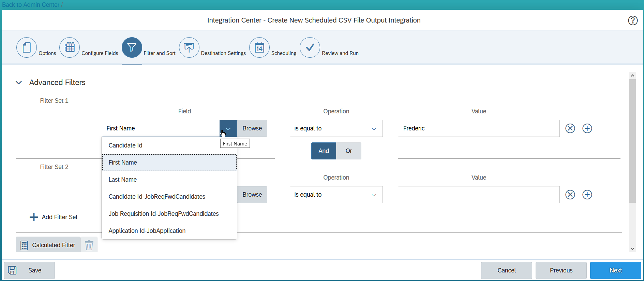Remove the Filter Set 1 condition row
The height and width of the screenshot is (281, 644).
coord(570,128)
